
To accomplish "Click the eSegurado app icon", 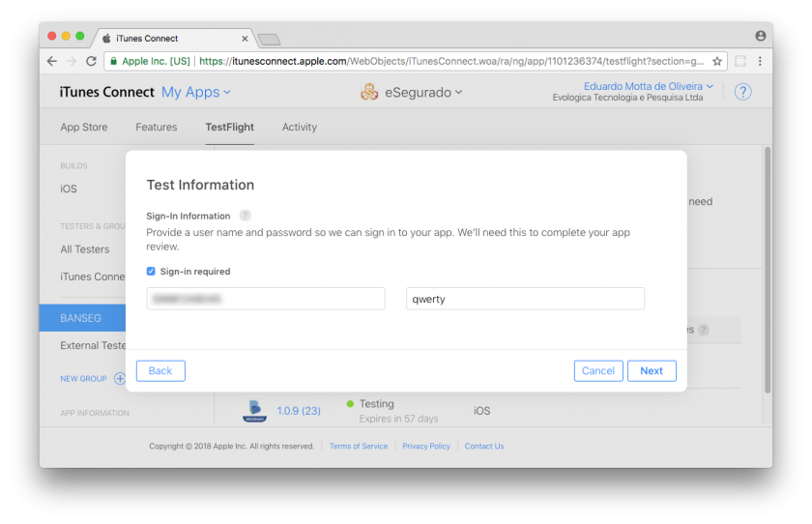I will pos(369,92).
